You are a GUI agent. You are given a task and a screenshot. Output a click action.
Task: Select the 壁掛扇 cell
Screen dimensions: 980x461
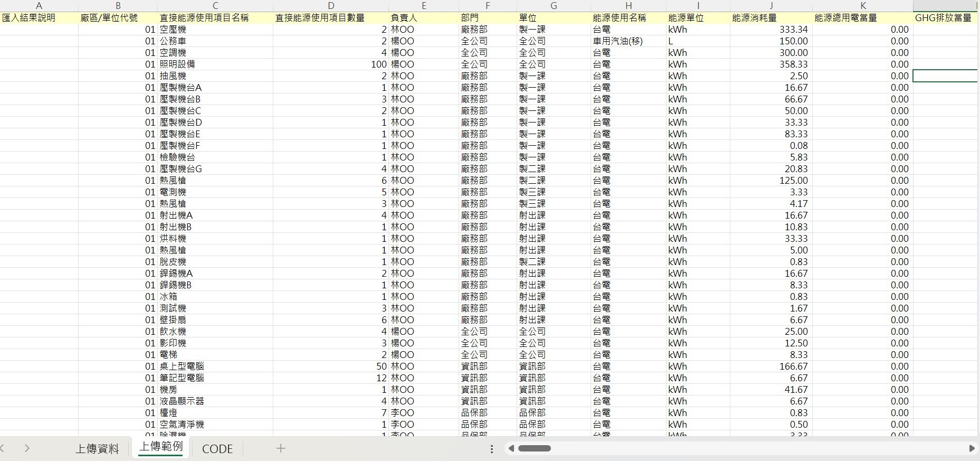coord(215,319)
